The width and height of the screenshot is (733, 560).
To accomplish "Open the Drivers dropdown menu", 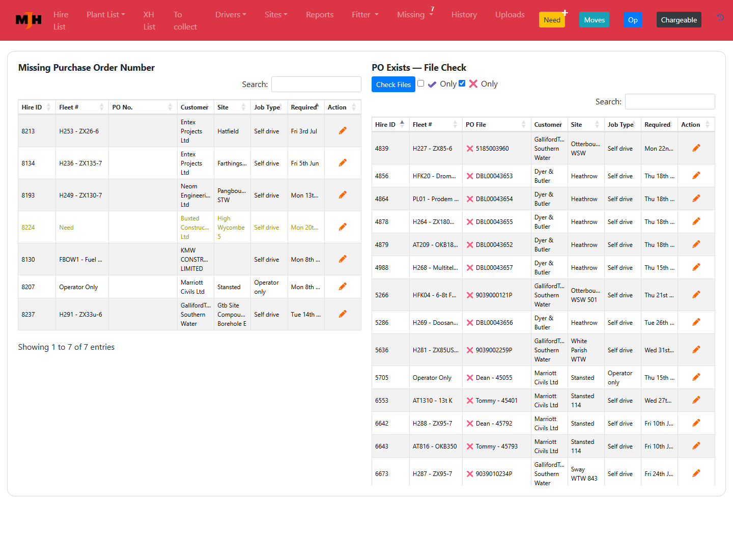I will point(231,14).
